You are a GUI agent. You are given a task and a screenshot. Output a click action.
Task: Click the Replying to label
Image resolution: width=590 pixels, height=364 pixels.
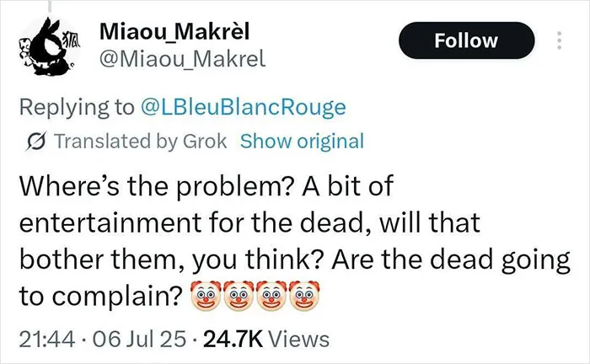pyautogui.click(x=77, y=107)
